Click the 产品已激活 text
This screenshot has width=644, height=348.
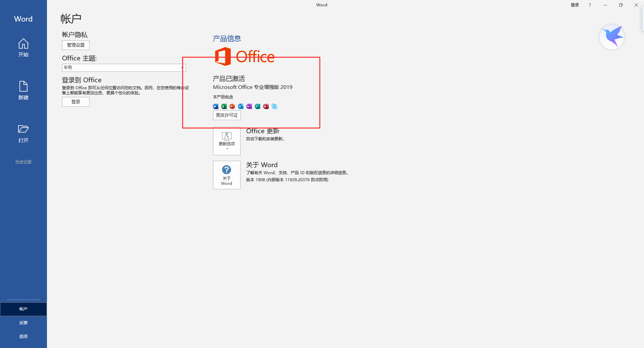(x=229, y=79)
